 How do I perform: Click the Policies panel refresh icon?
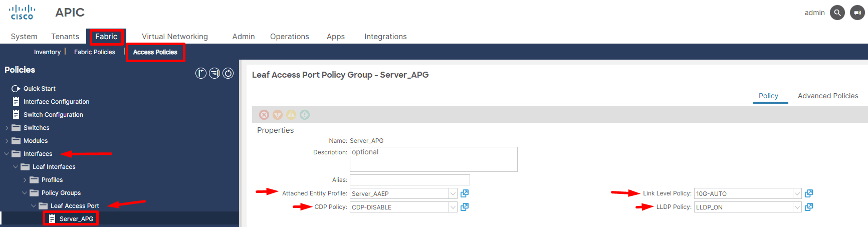228,73
